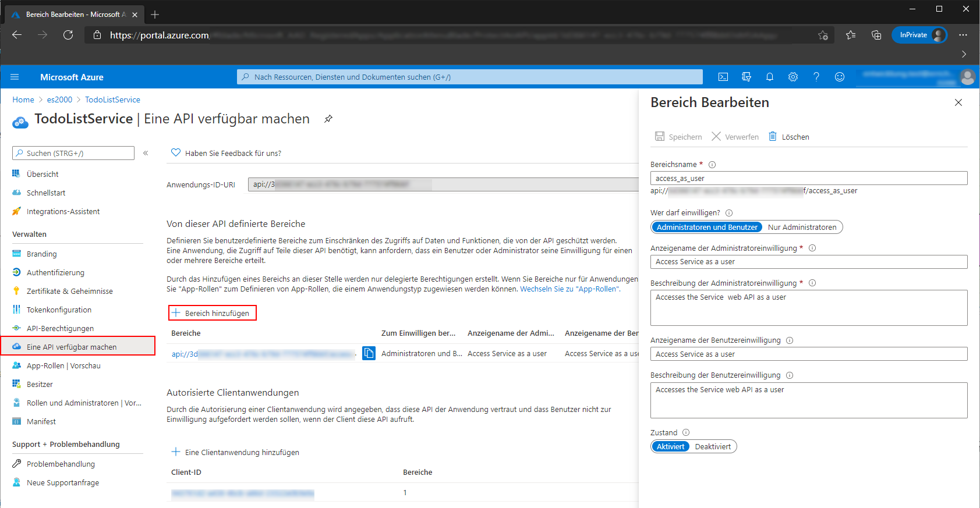980x508 pixels.
Task: Click the feedback smiley icon
Action: coord(840,77)
